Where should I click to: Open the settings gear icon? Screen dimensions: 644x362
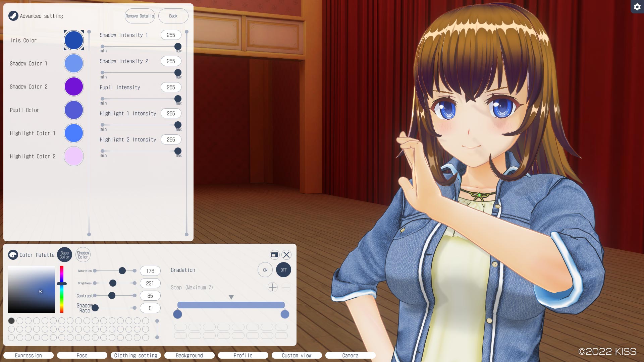coord(637,7)
